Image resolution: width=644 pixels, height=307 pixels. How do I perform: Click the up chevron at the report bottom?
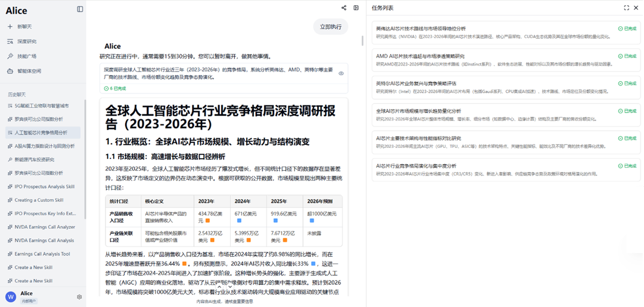pyautogui.click(x=219, y=287)
